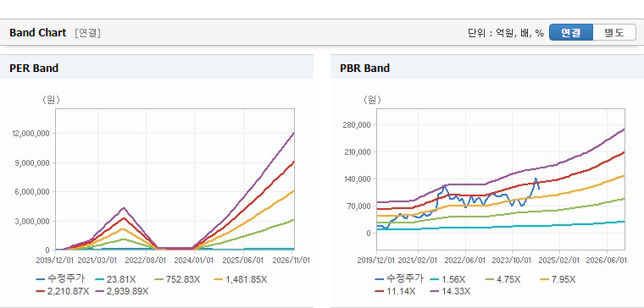This screenshot has height=308, width=644.
Task: Toggle 1,481.85X series in PER legend
Action: (241, 279)
